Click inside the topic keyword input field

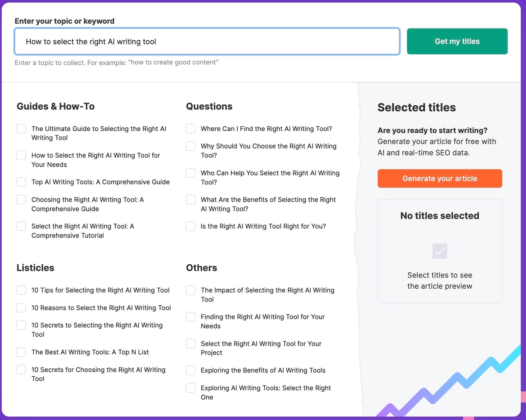click(206, 41)
